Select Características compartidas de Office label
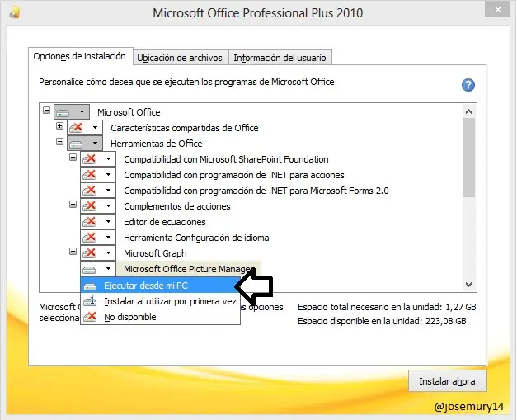This screenshot has width=517, height=420. click(x=185, y=128)
